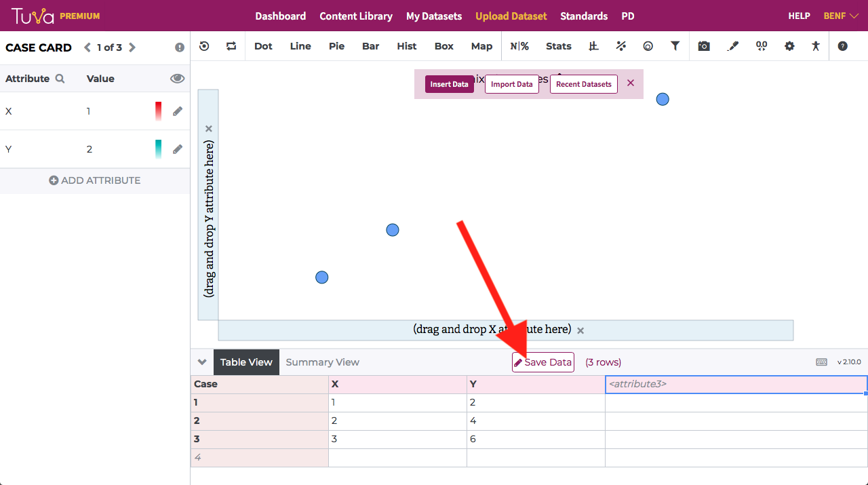
Task: Take a snapshot with the camera icon
Action: 704,46
